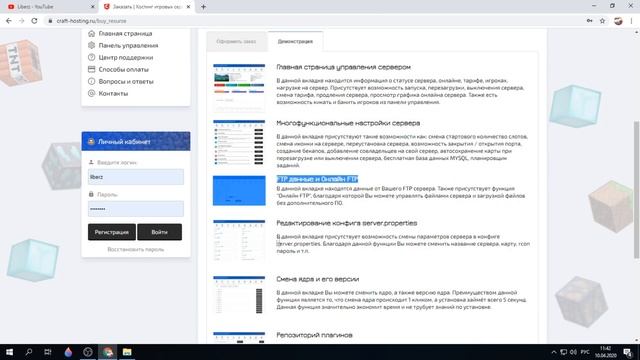This screenshot has width=640, height=360.
Task: Click the gear icon beside Панель управления
Action: click(91, 45)
